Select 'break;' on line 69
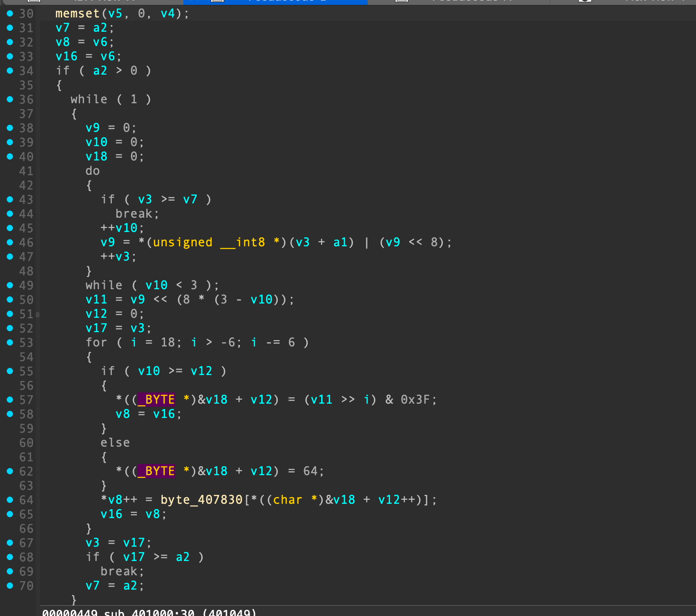 (122, 571)
